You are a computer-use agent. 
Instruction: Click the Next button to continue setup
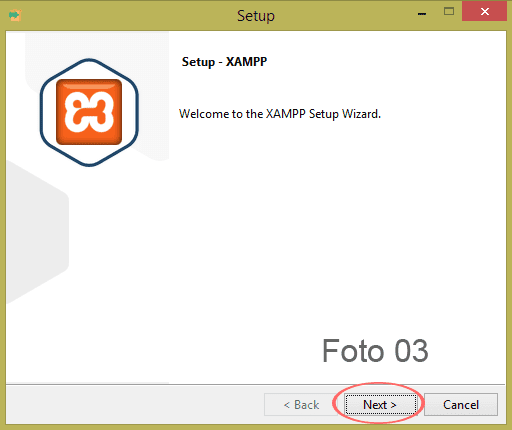click(380, 405)
